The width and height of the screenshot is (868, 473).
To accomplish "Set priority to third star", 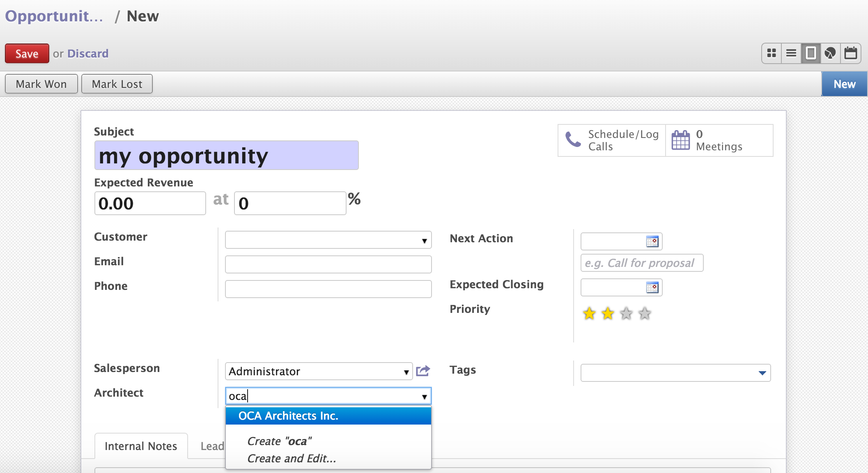I will click(626, 314).
